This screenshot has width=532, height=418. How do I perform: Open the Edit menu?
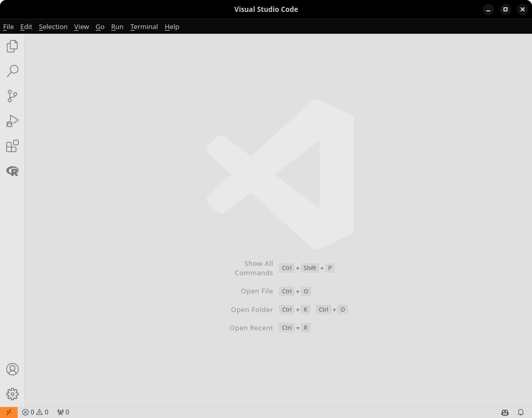26,26
